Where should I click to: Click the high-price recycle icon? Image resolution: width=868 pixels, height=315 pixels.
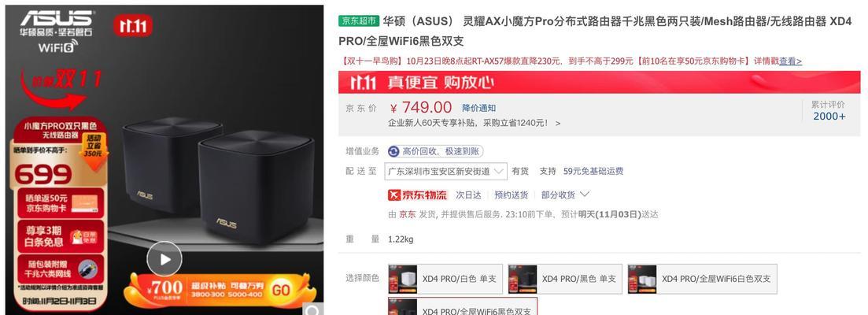click(393, 152)
